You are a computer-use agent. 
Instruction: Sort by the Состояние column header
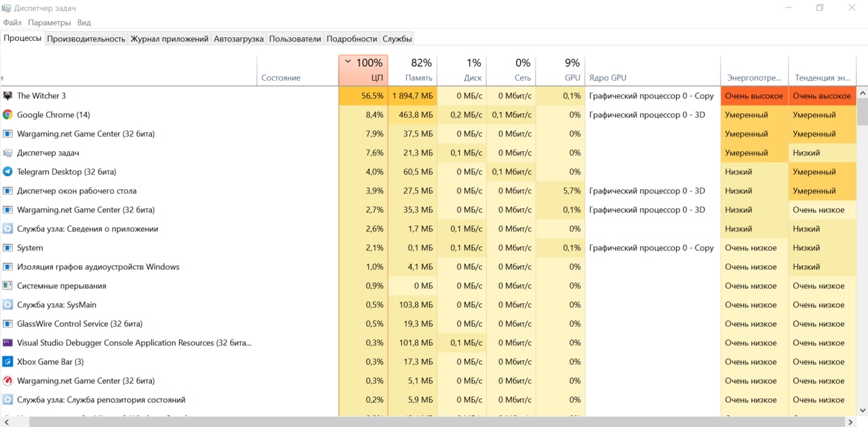298,70
